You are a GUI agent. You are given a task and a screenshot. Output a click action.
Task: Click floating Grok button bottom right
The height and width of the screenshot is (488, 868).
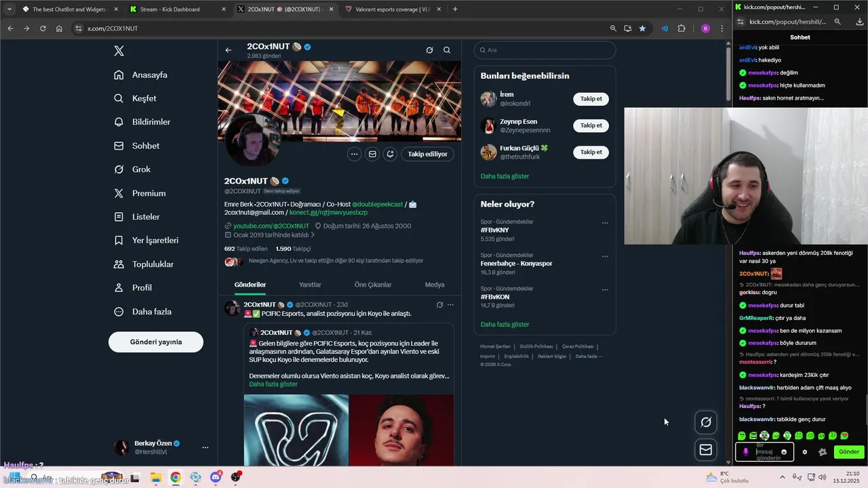click(x=706, y=422)
